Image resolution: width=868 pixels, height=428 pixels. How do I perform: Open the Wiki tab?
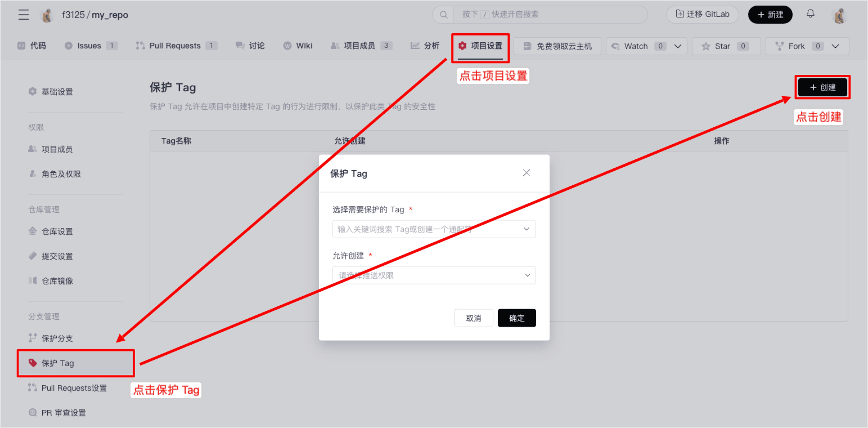(298, 46)
